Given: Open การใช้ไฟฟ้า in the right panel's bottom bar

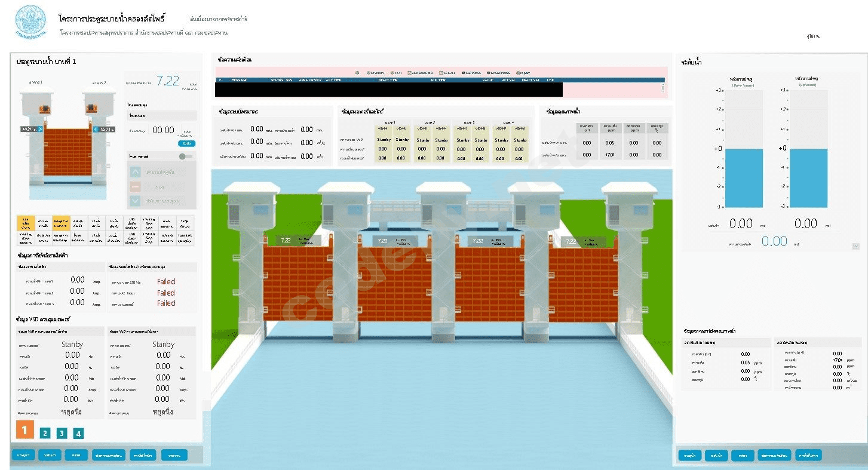Looking at the screenshot, I should [x=809, y=455].
